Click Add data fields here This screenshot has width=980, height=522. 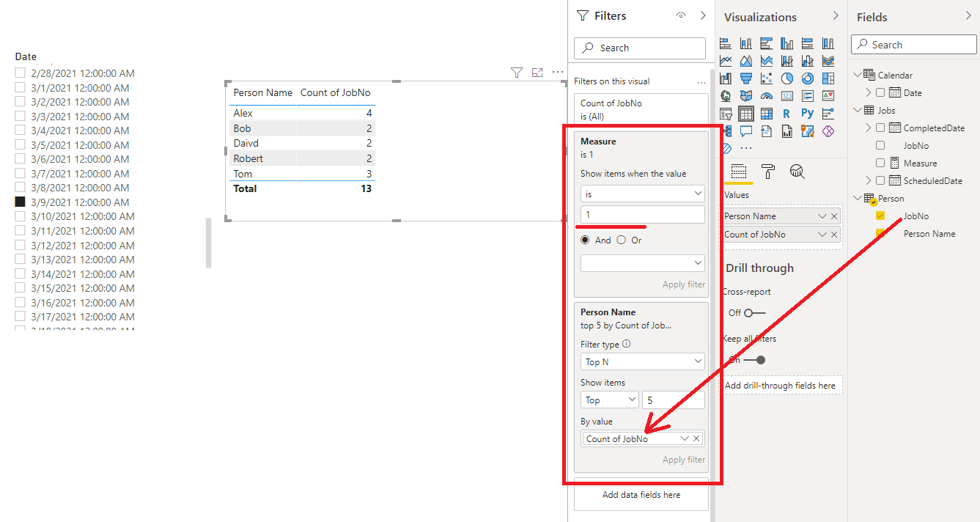coord(641,495)
